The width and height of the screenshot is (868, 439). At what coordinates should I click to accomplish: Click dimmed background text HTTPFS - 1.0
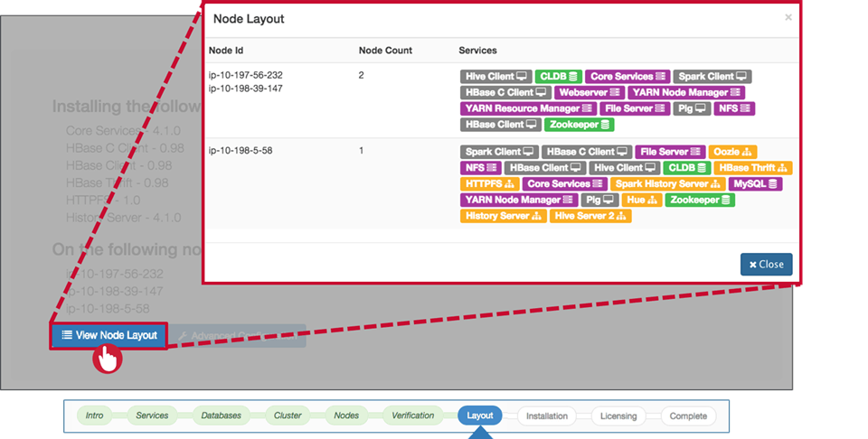[103, 201]
